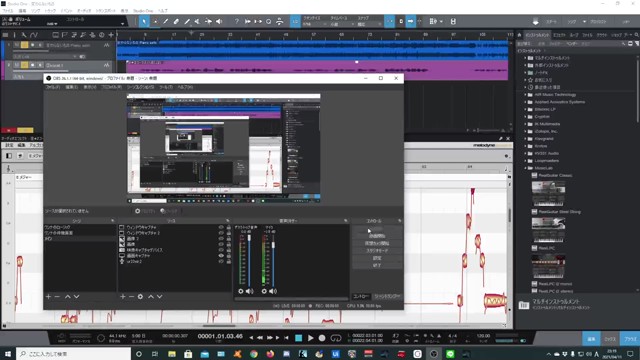Open desktop audio settings gear in OBS mixer

pyautogui.click(x=241, y=291)
